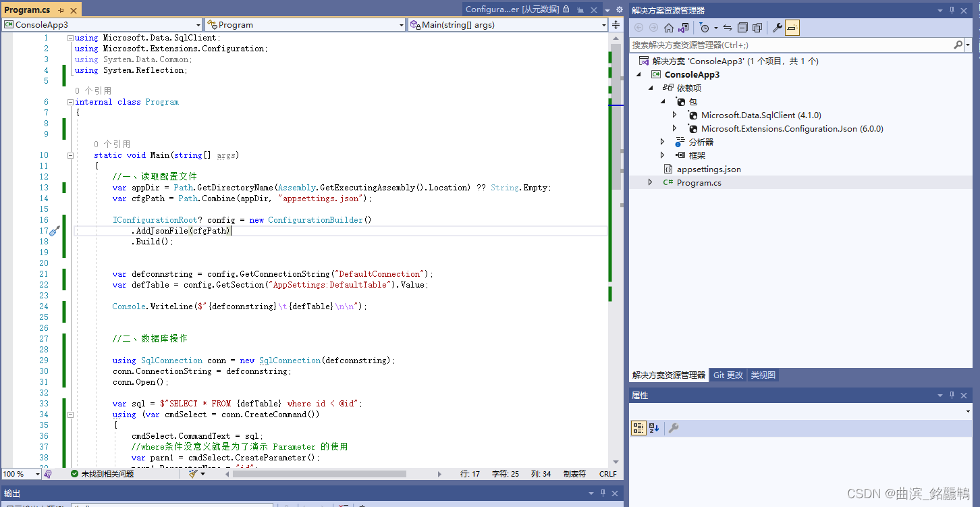Collapse the 依赖项 dependencies node
This screenshot has width=980, height=507.
pyautogui.click(x=651, y=88)
